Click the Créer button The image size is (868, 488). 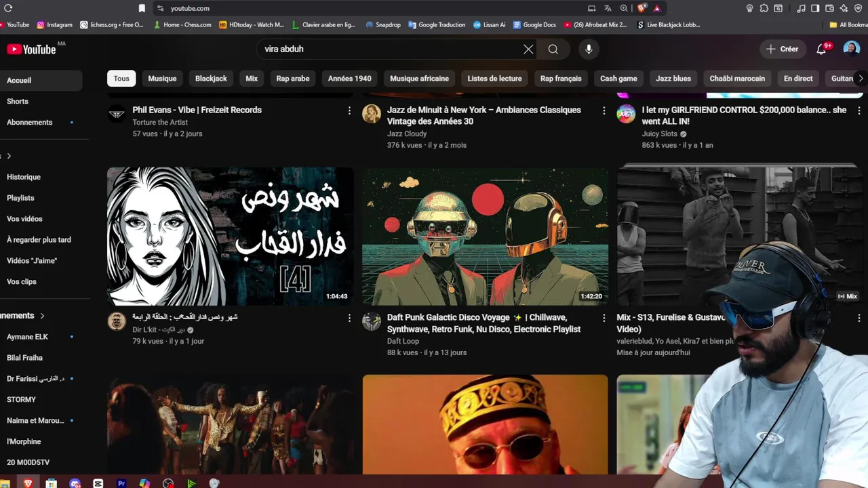[x=783, y=49]
